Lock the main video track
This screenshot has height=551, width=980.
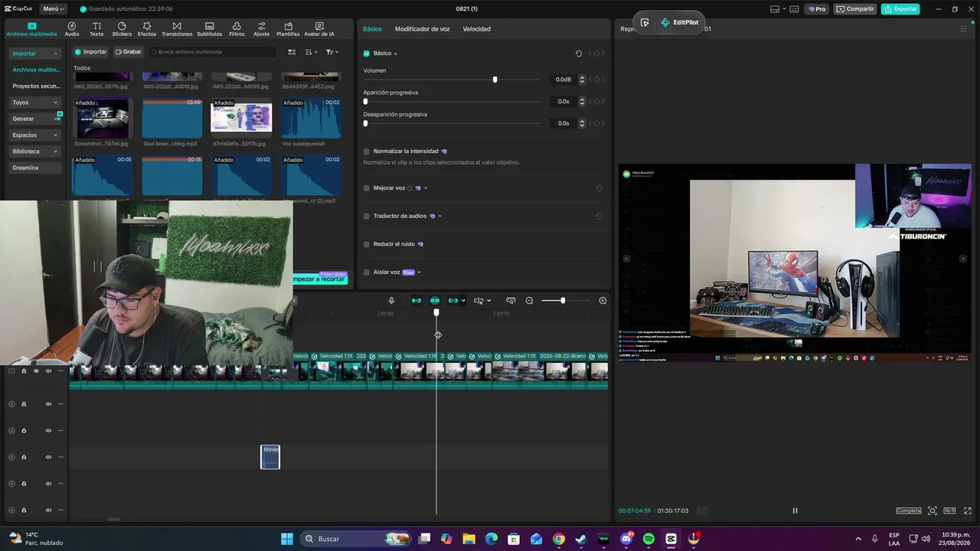[24, 371]
